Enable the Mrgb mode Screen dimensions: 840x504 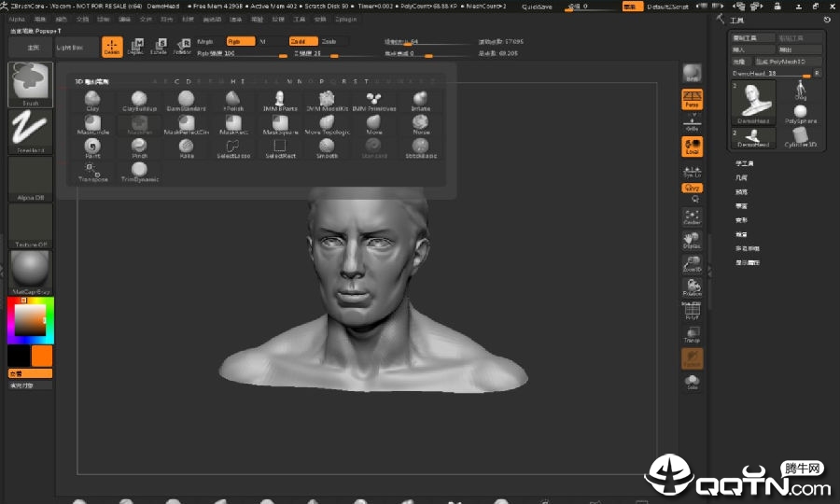(x=209, y=41)
